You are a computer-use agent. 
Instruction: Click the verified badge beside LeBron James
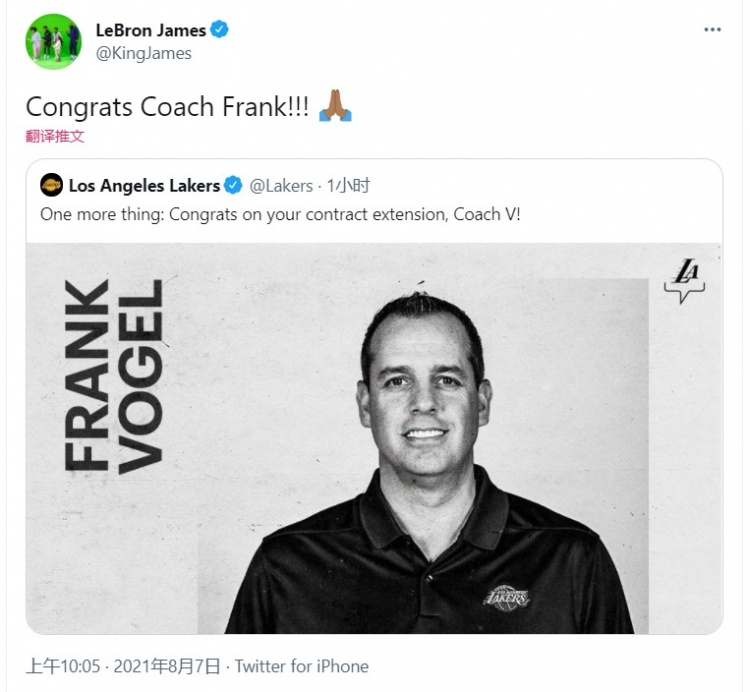220,29
